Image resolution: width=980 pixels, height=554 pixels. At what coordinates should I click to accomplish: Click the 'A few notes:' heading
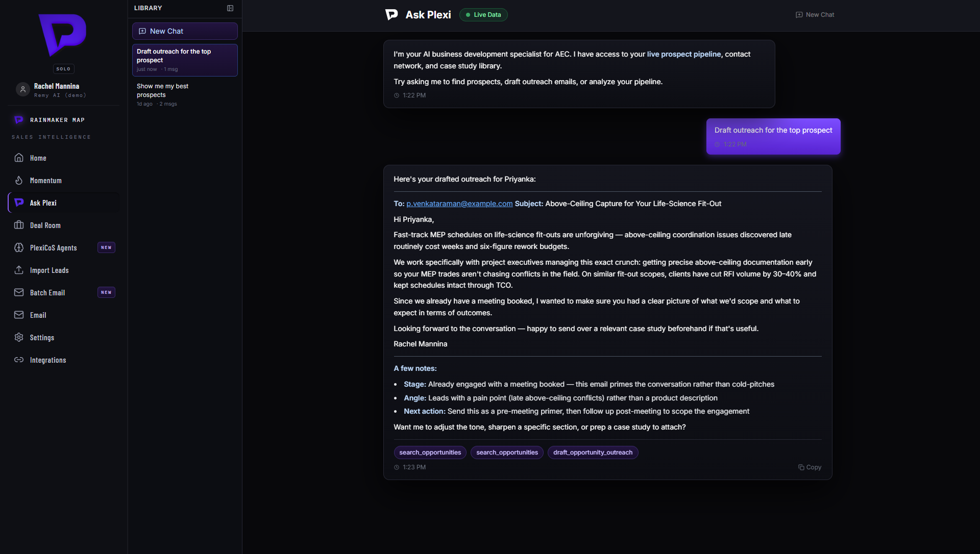coord(415,368)
